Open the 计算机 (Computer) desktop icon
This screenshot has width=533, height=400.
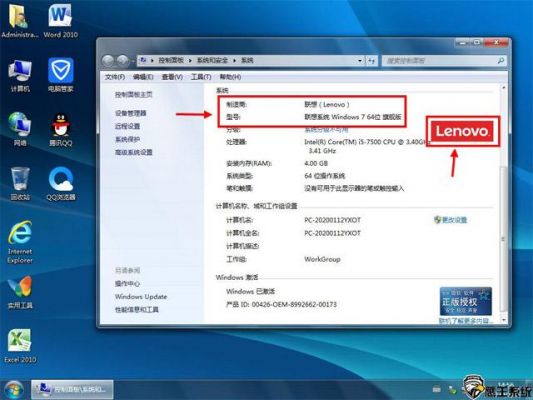20,75
